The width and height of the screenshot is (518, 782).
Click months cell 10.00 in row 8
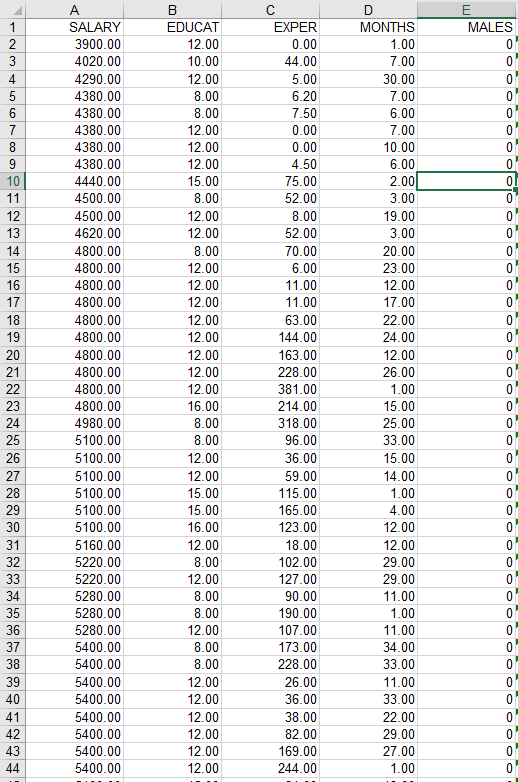pyautogui.click(x=368, y=147)
